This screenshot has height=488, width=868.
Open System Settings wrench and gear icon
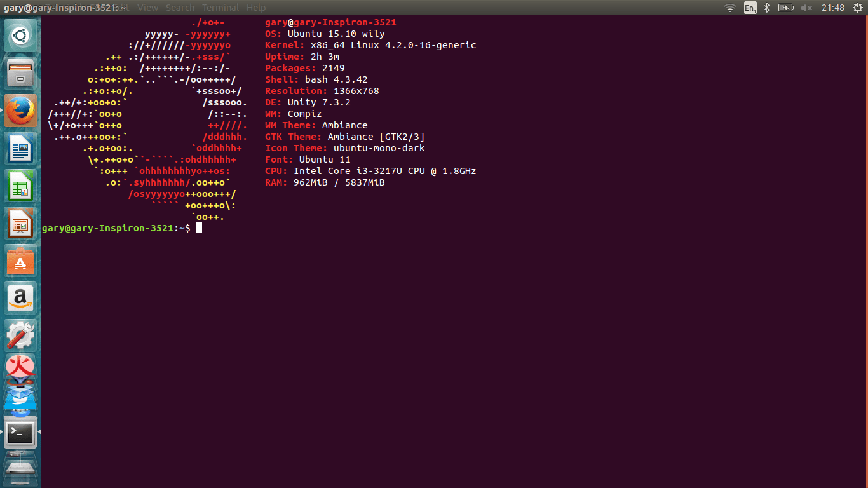coord(20,335)
